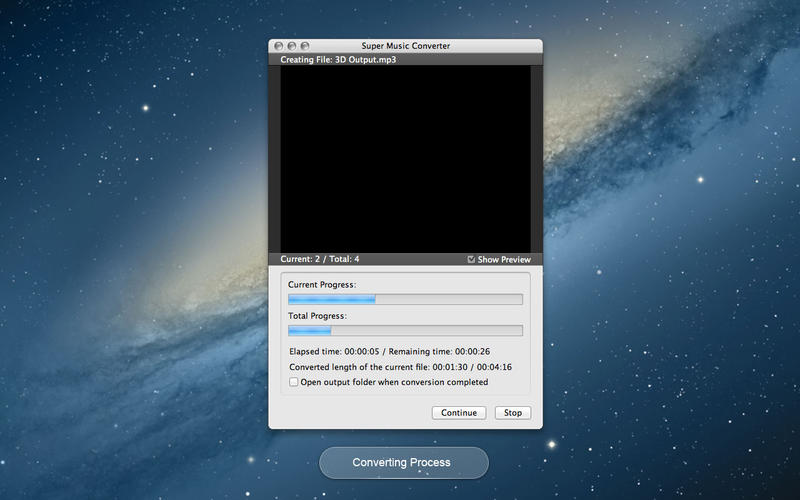
Task: Click the "Current Progress:" label
Action: click(x=322, y=285)
